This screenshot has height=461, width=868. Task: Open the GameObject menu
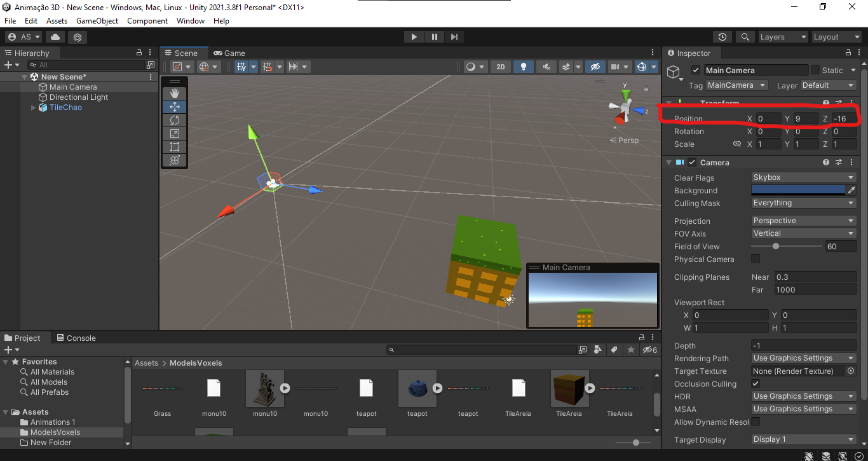pos(97,20)
